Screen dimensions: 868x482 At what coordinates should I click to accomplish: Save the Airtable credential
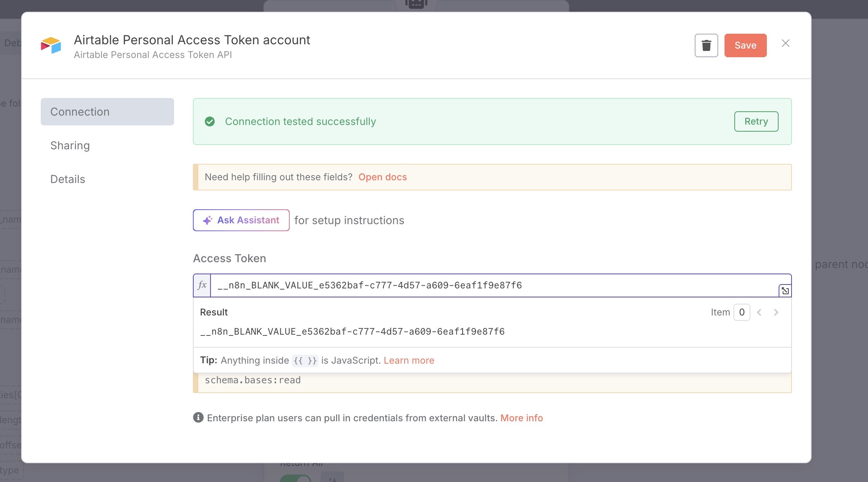745,45
